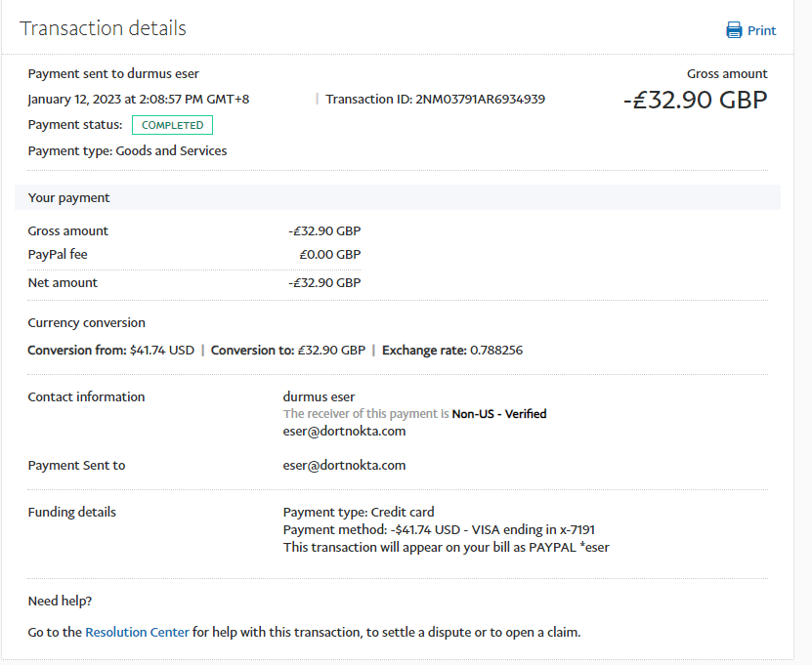Click the VISA ending in x-7191 line
The width and height of the screenshot is (812, 665).
(x=439, y=529)
